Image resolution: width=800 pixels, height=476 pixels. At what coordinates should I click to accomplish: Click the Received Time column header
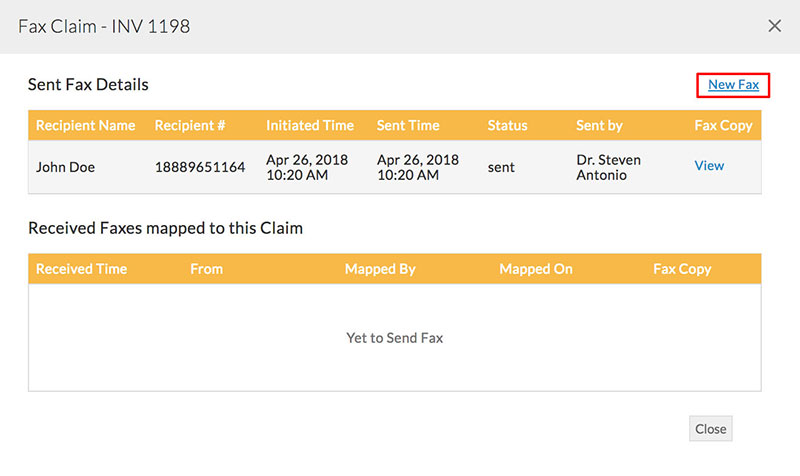(x=82, y=269)
